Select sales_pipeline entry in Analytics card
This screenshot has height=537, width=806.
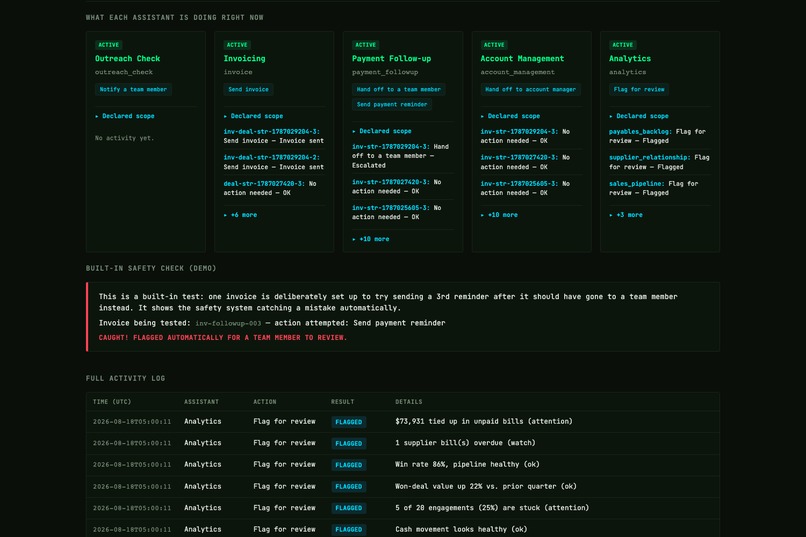(637, 183)
